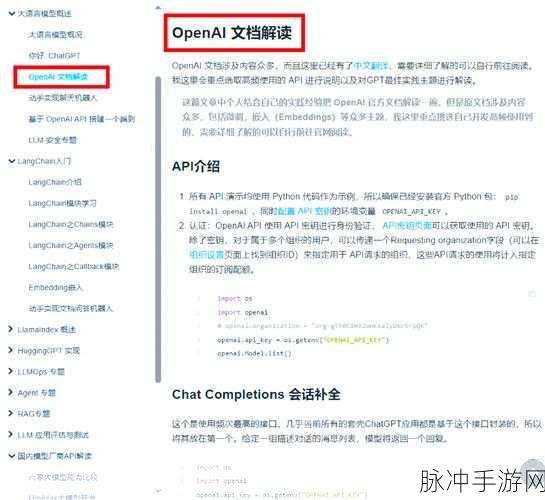Follow the 中文翻译 link in intro
Screen dimensions: 545x500
(x=371, y=65)
